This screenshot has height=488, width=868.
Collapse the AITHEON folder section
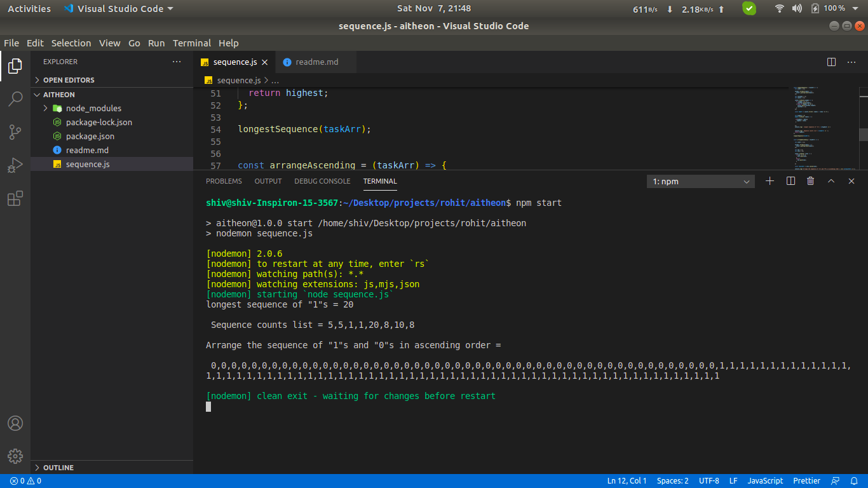[x=112, y=95]
